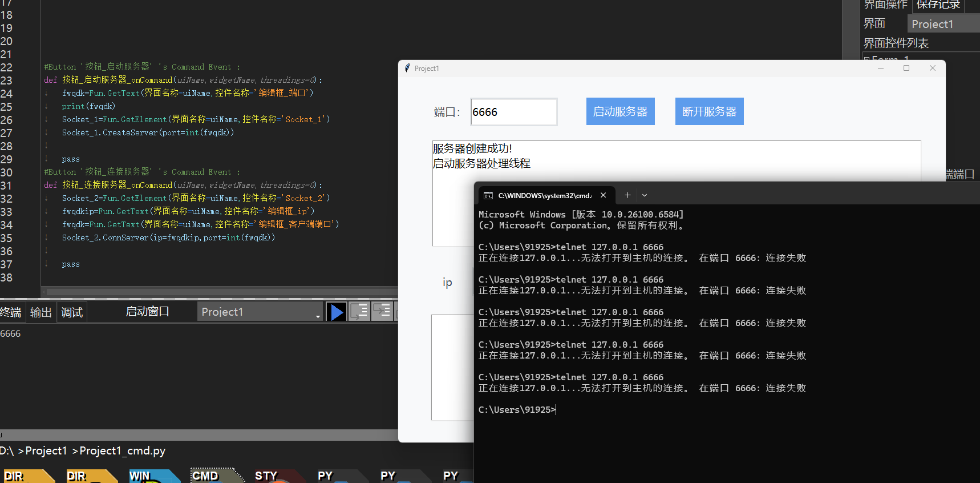
Task: Switch to the 调试 tab
Action: (x=72, y=312)
